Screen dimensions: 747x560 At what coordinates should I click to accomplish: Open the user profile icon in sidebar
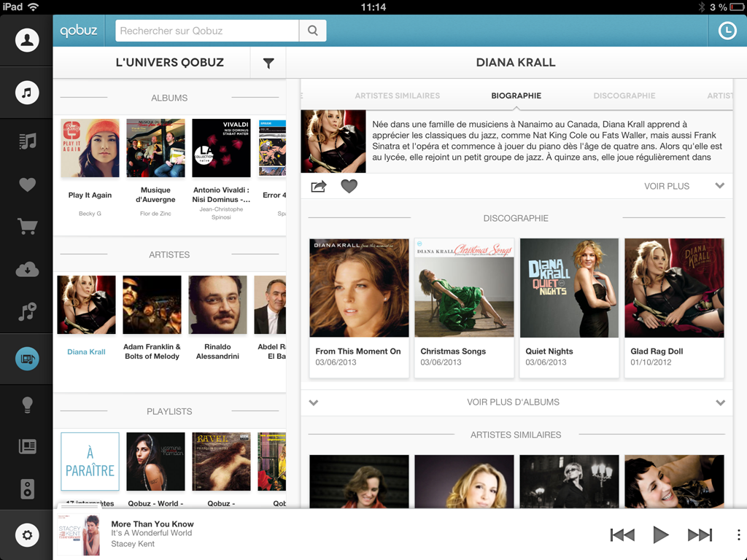coord(27,40)
